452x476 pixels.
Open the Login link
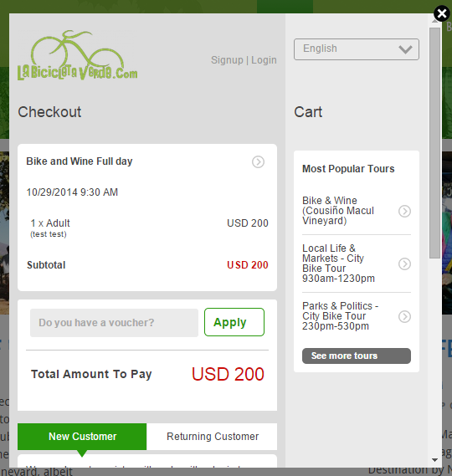tap(264, 60)
